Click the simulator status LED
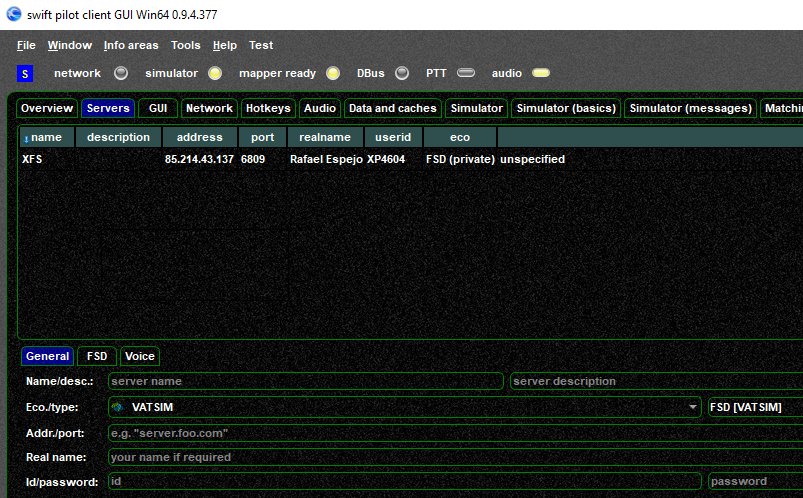 [215, 73]
